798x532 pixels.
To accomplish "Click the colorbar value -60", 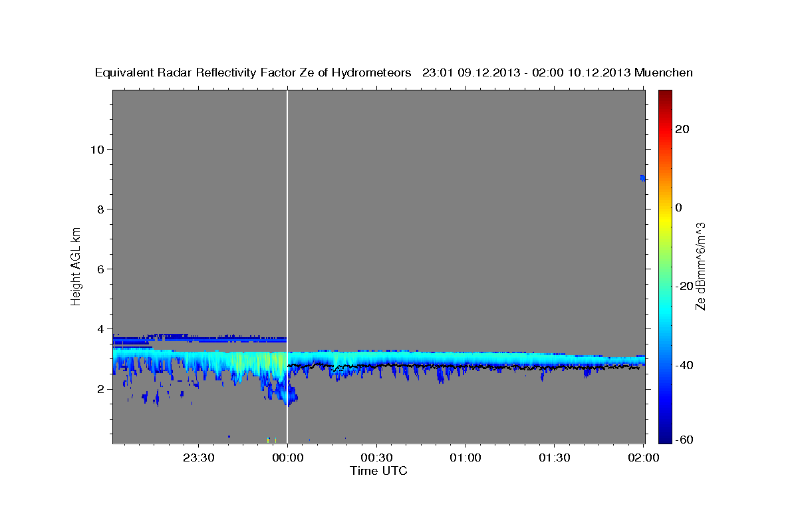I will (x=684, y=440).
